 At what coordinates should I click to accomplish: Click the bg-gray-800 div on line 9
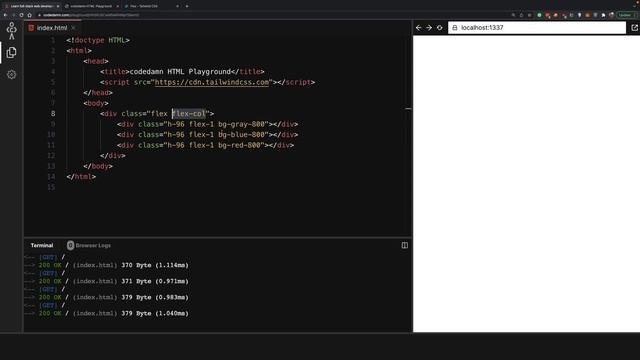click(207, 124)
